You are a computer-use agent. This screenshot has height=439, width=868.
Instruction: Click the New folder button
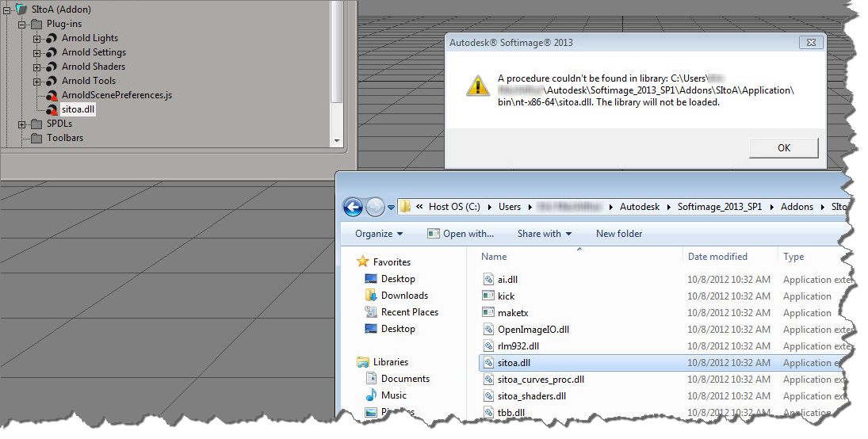click(x=619, y=234)
